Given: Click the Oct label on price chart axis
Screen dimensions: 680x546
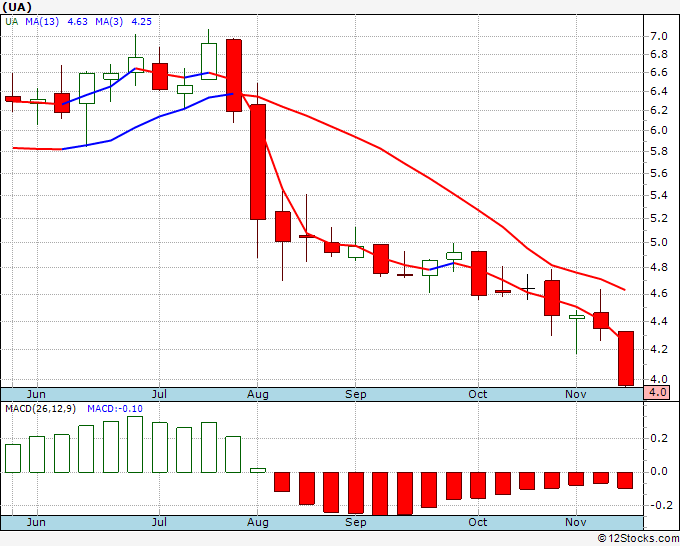Looking at the screenshot, I should [477, 394].
